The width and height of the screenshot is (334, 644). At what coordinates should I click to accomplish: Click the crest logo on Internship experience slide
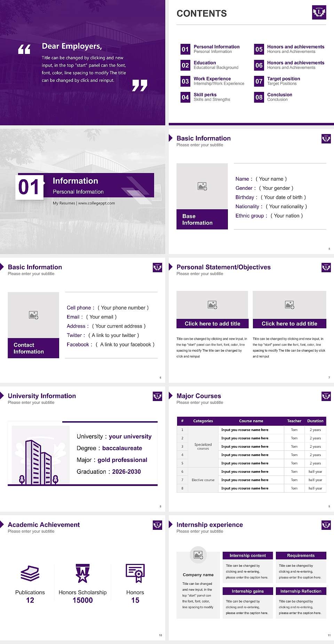point(326,525)
